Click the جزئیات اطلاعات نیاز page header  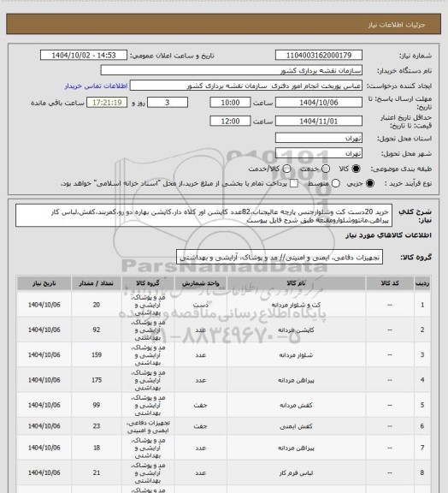[397, 25]
